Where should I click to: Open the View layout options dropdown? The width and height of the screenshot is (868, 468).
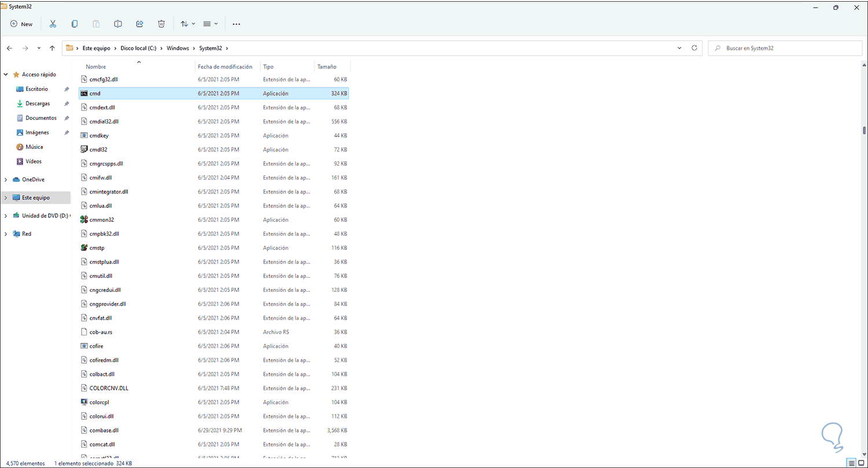tap(210, 24)
